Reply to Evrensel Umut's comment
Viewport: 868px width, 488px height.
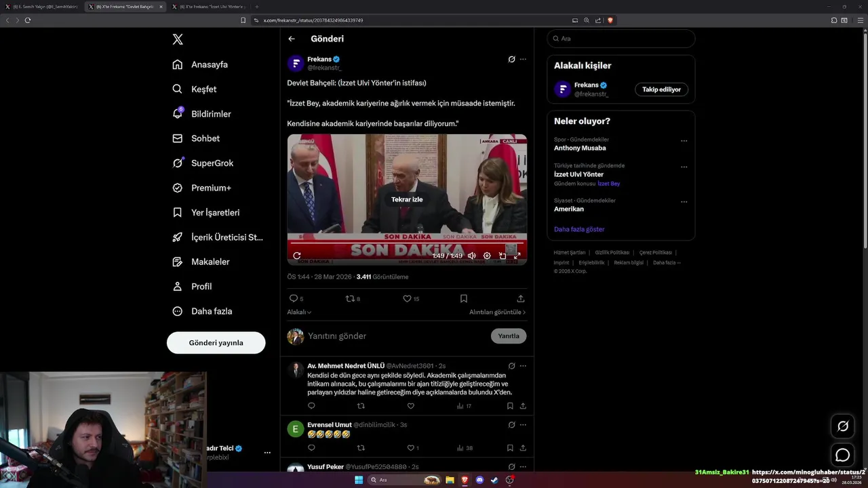311,448
